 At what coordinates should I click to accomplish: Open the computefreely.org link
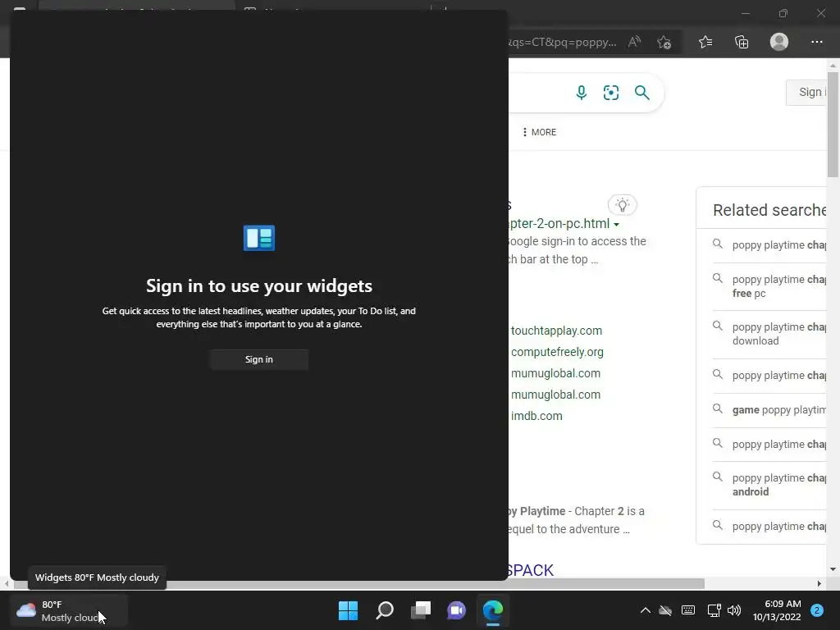pos(557,352)
